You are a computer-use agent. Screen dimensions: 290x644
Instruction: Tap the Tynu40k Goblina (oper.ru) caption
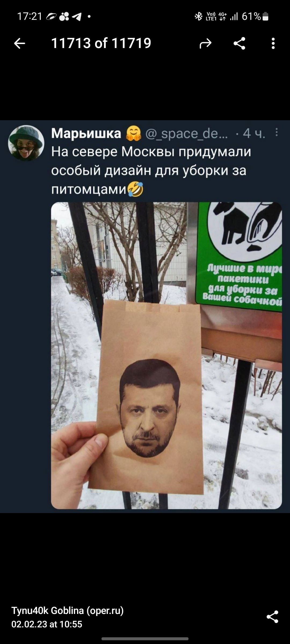(x=67, y=610)
